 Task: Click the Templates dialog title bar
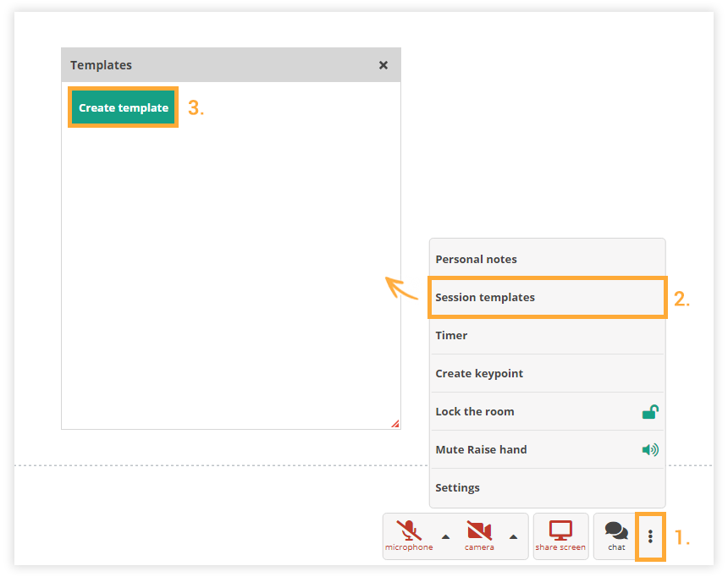231,65
